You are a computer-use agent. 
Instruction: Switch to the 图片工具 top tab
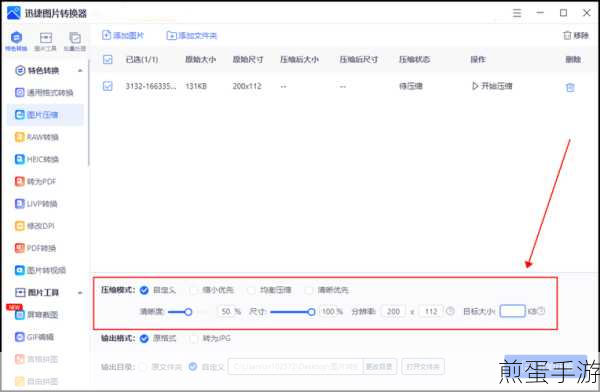tap(46, 41)
